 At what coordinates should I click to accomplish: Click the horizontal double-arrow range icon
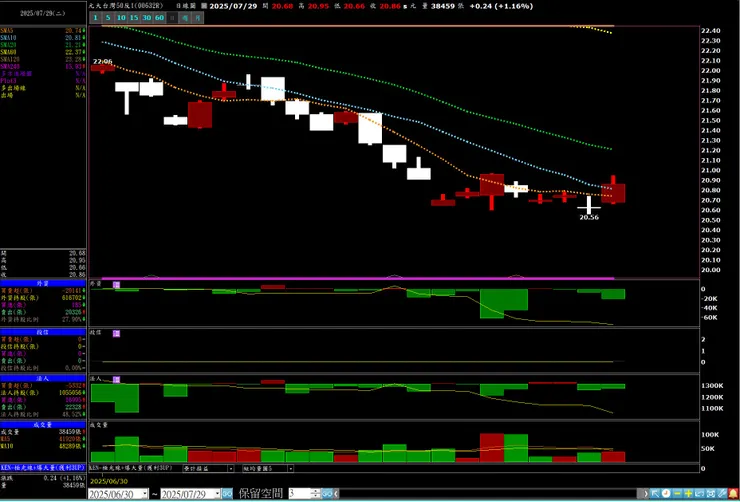[x=699, y=494]
